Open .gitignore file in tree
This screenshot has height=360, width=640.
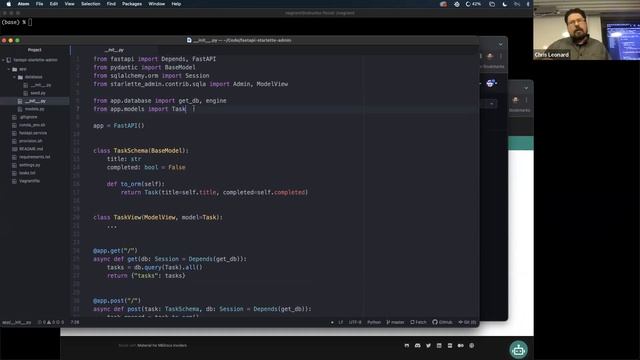[28, 117]
